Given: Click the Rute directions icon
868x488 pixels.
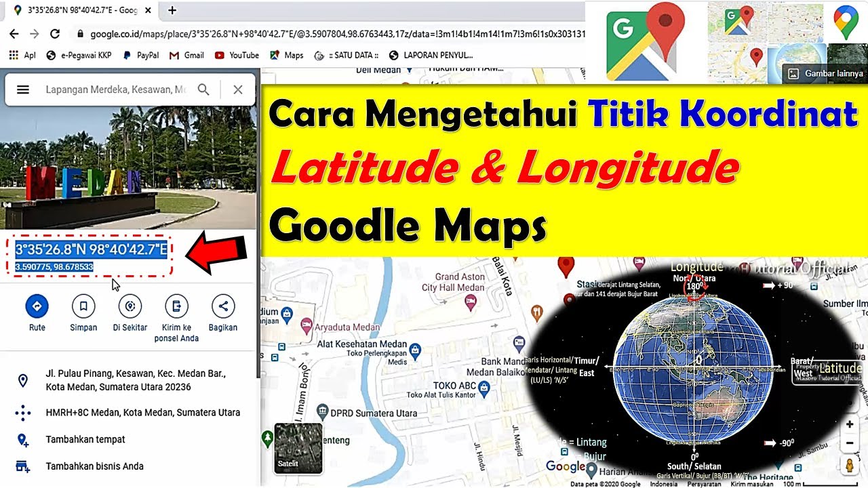Looking at the screenshot, I should (x=37, y=306).
